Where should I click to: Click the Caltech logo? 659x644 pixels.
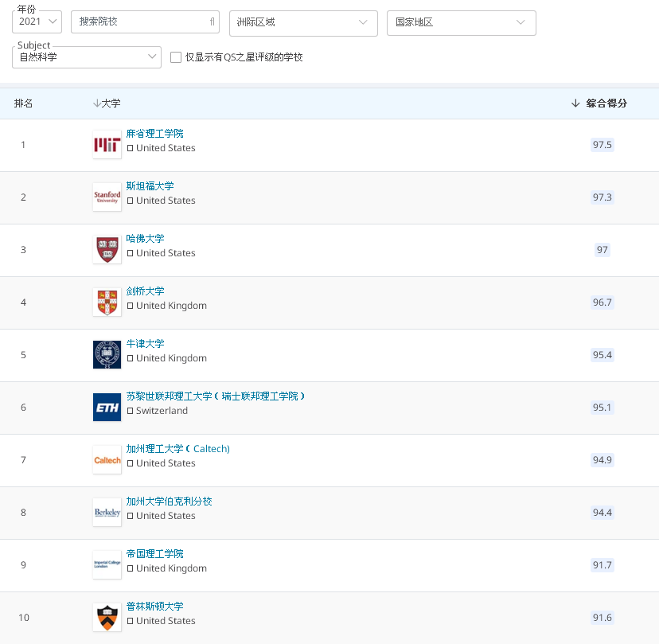pos(107,460)
